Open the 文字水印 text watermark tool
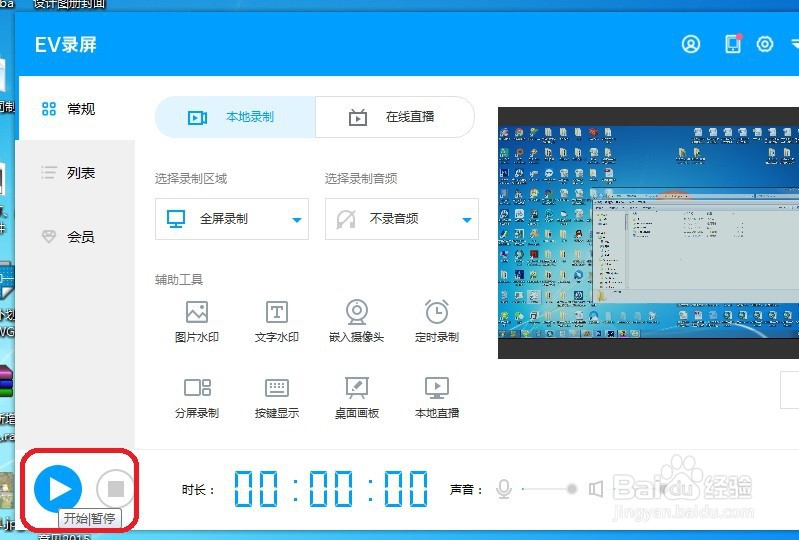The height and width of the screenshot is (540, 799). click(277, 321)
